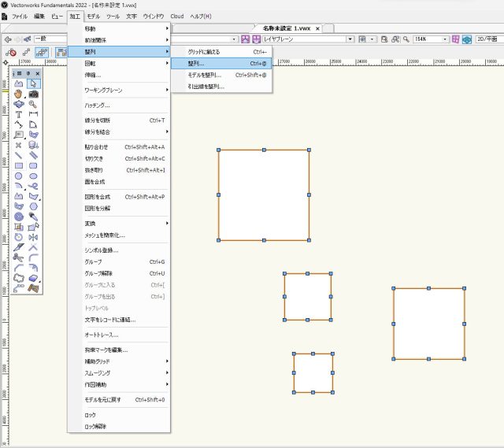Choose the Zoom magnifier tool
The height and width of the screenshot is (448, 504).
pyautogui.click(x=33, y=104)
